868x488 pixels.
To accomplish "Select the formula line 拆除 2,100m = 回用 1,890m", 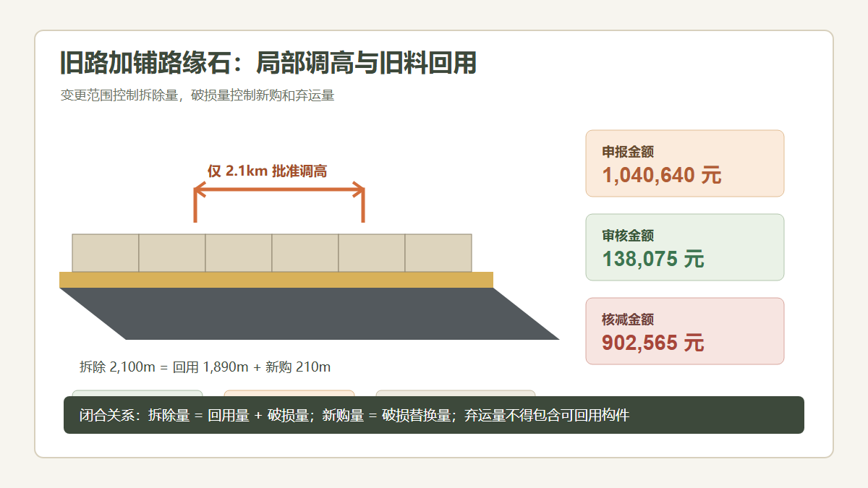I will pyautogui.click(x=205, y=367).
